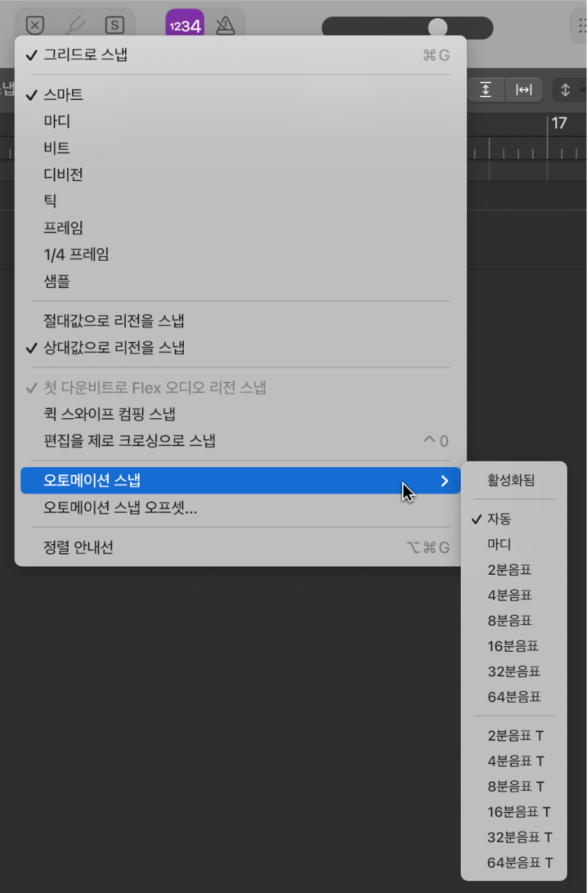Click the vertical auto-zoom icon
Screen dimensions: 588x893
[485, 90]
